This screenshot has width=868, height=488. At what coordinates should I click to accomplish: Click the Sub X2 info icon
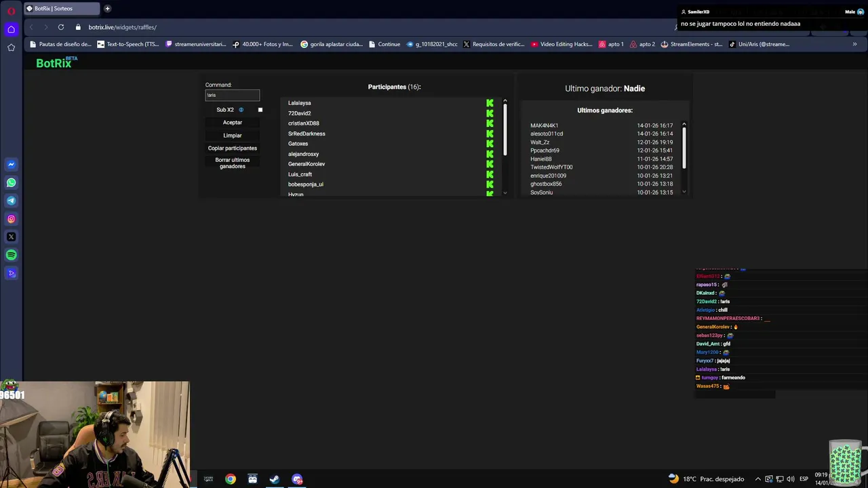coord(241,110)
